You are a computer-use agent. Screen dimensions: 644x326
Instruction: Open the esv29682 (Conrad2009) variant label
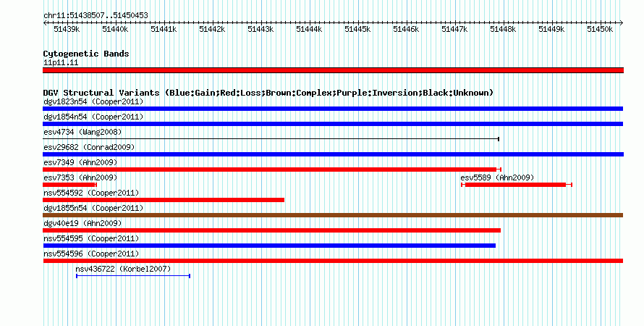coord(89,147)
